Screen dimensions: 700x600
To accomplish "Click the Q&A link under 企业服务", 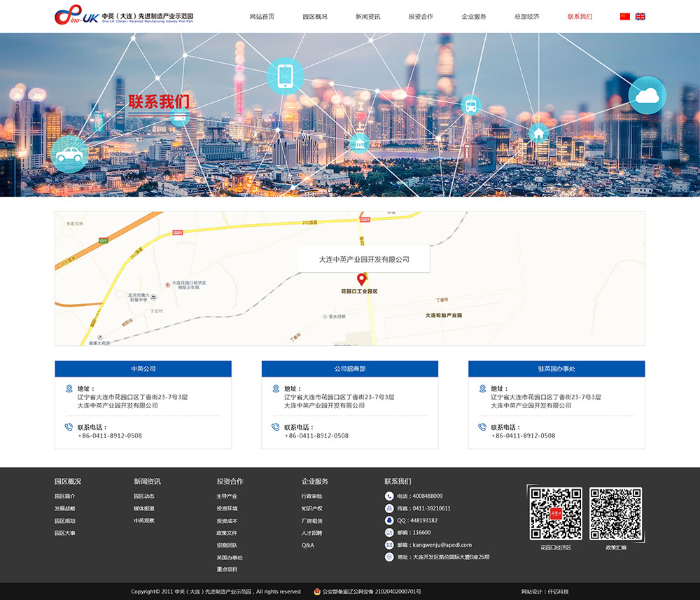I will point(307,545).
